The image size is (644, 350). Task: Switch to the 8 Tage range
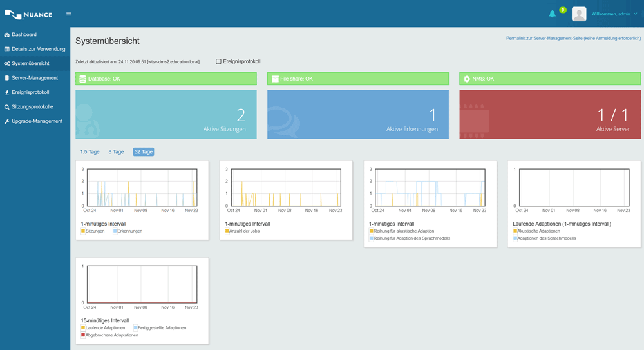pos(116,152)
